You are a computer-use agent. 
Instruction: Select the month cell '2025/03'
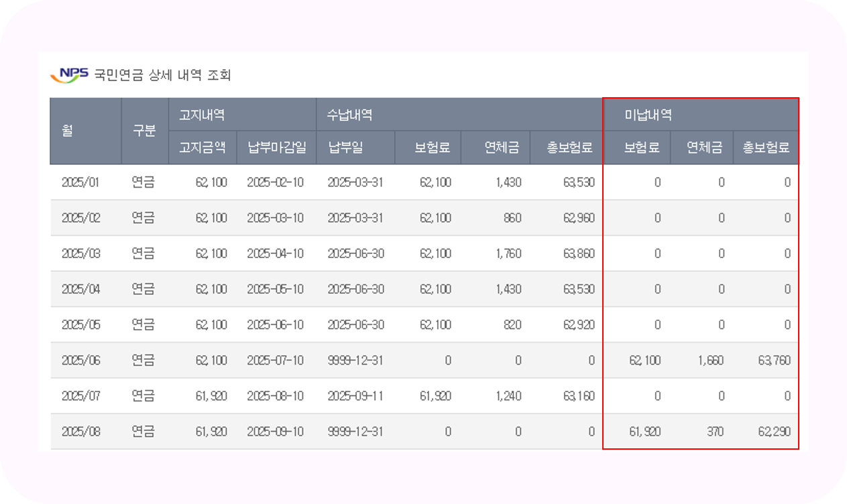(81, 253)
